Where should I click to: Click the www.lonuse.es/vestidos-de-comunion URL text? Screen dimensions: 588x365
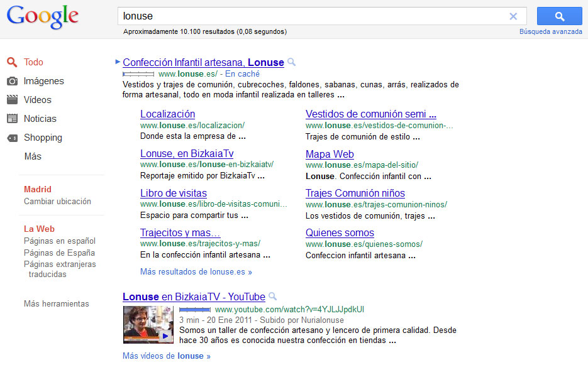[379, 126]
